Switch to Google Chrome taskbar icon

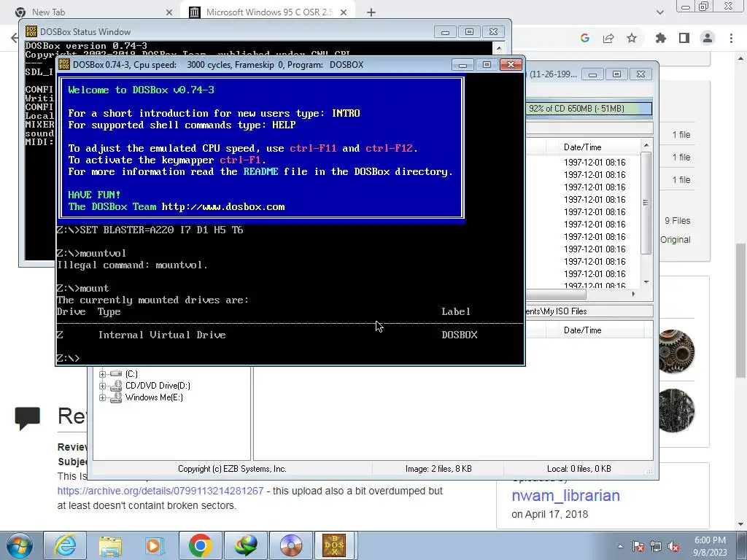coord(200,545)
